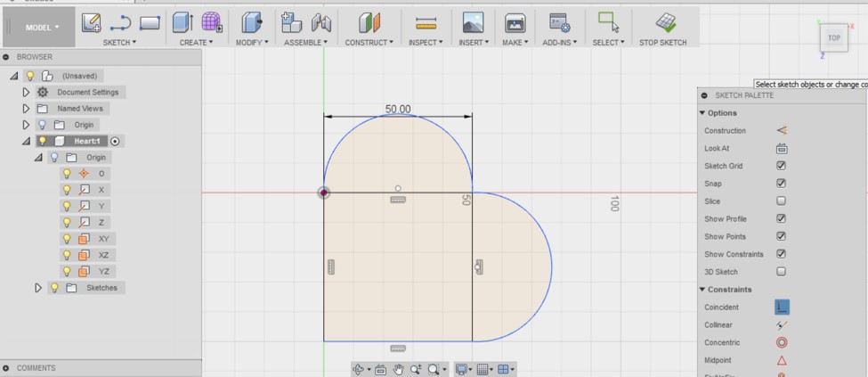
Task: Toggle visibility bulb of XY plane
Action: pyautogui.click(x=67, y=239)
